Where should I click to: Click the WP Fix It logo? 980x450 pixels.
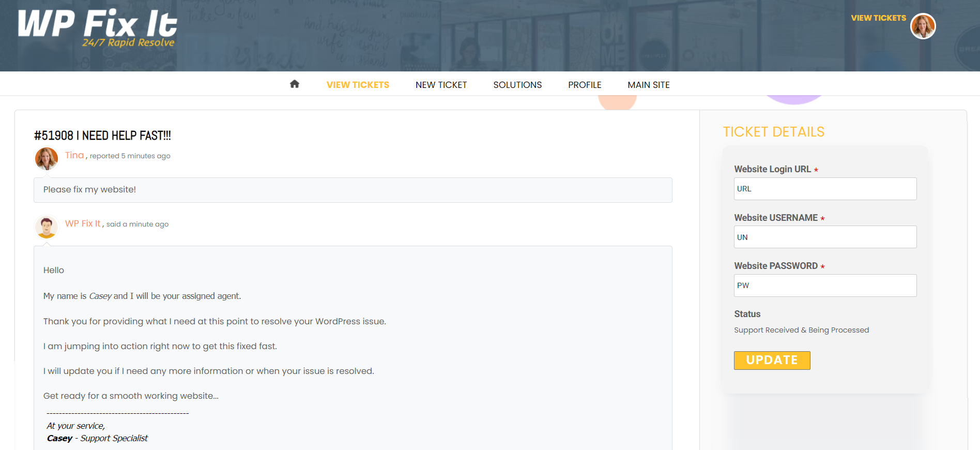[98, 28]
